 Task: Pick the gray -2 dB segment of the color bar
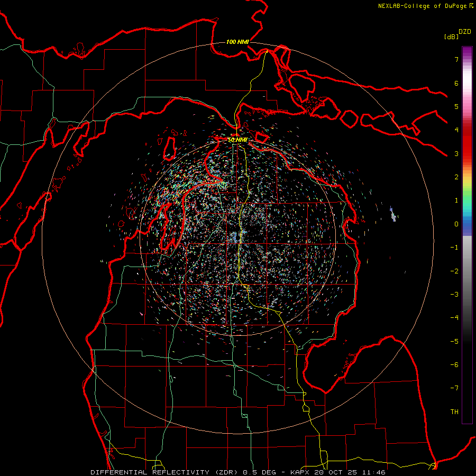467,271
